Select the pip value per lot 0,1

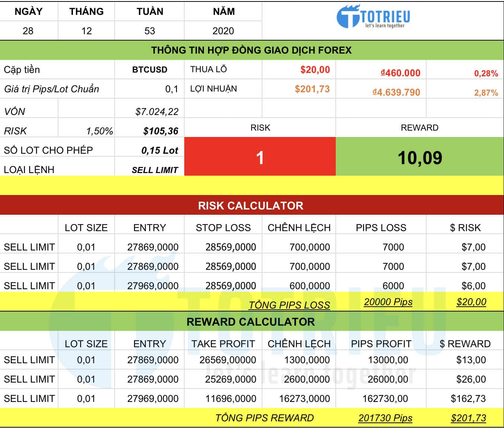[x=171, y=89]
